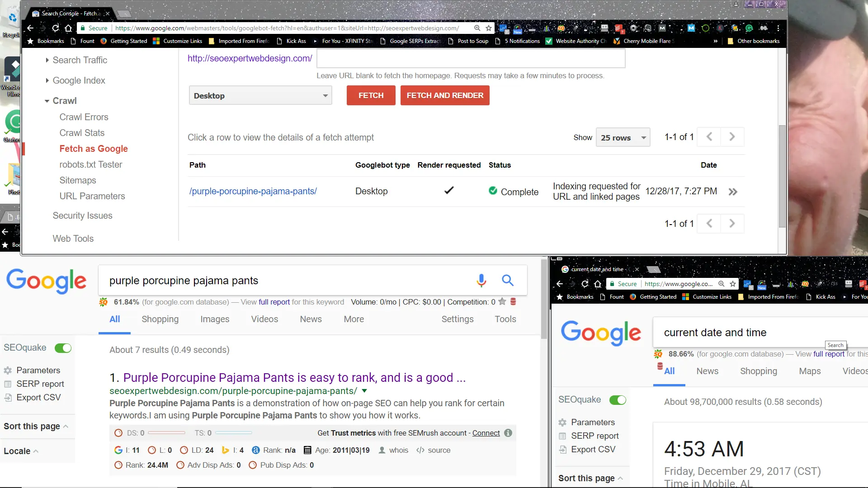Open SEOquake extension icon in top browser toolbar
Viewport: 868px width, 488px height.
tap(561, 28)
